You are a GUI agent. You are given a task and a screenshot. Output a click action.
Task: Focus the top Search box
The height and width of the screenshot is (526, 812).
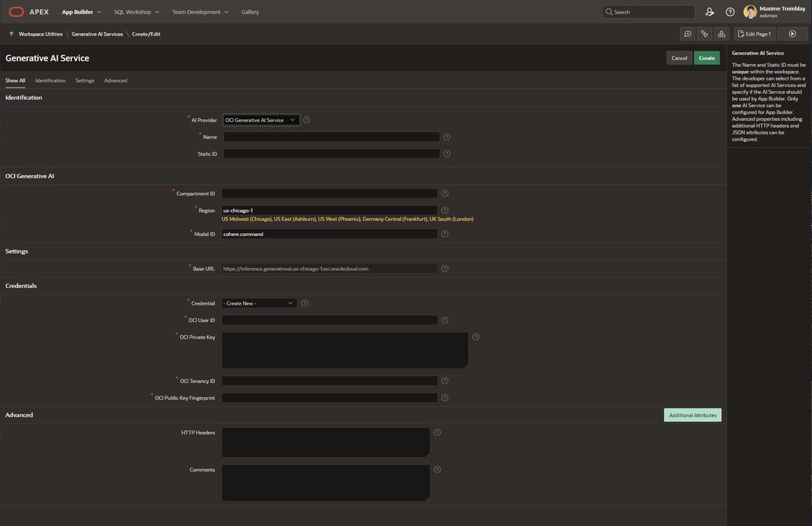[648, 11]
